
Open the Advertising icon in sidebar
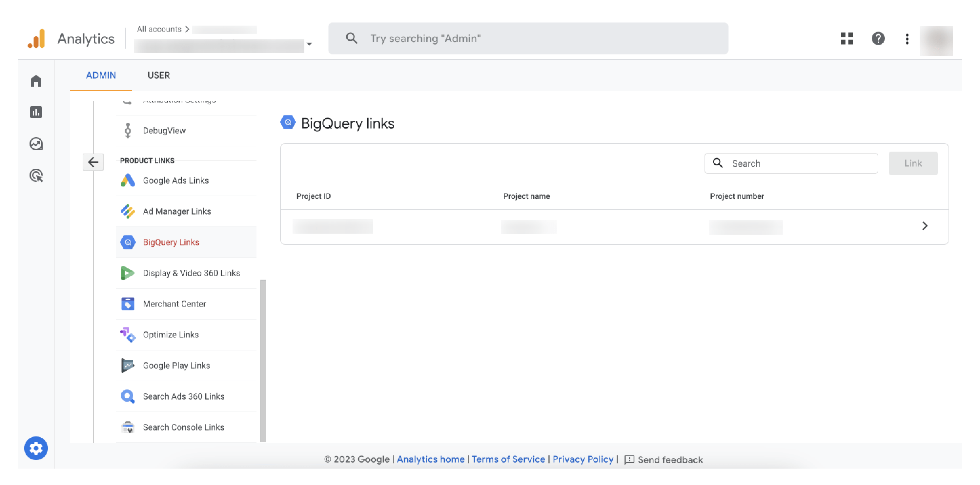tap(36, 176)
